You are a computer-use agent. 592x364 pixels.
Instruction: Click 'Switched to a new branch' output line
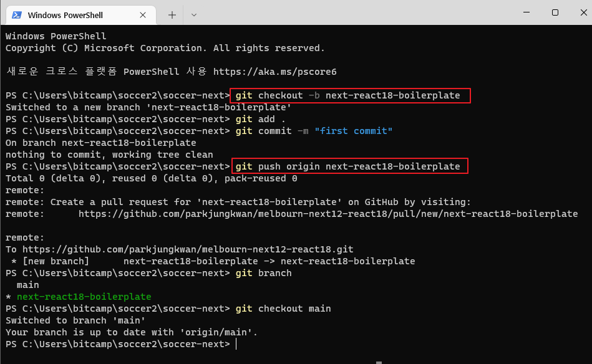pos(148,107)
